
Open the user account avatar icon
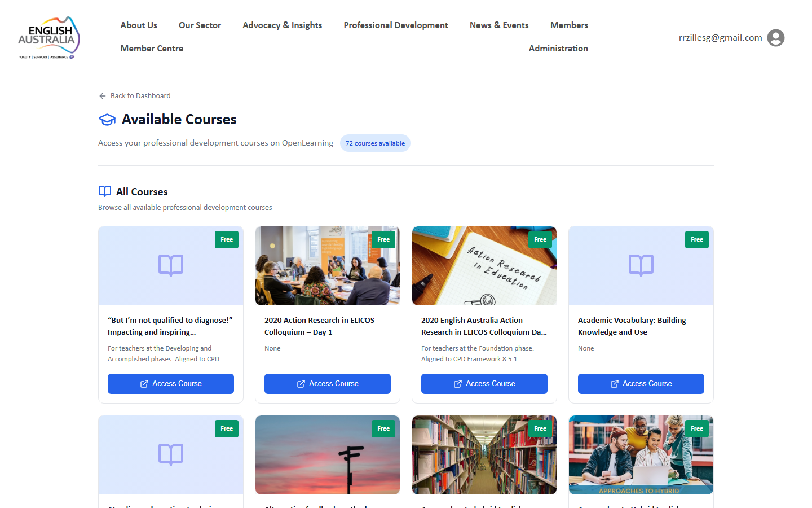776,38
